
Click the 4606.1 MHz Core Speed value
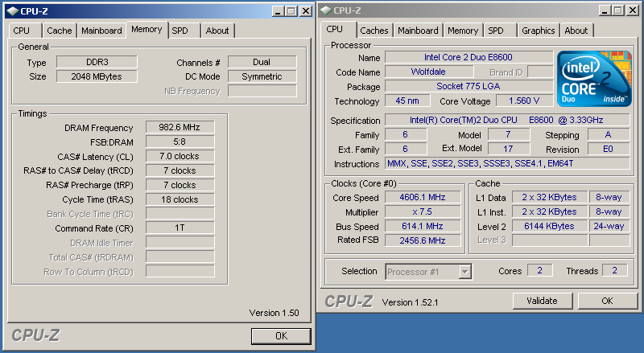(423, 197)
